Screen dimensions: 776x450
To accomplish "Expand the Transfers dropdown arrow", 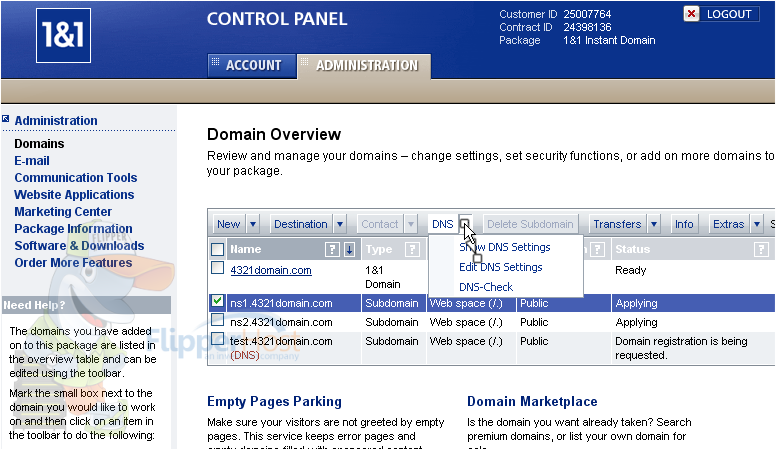I will [x=654, y=224].
